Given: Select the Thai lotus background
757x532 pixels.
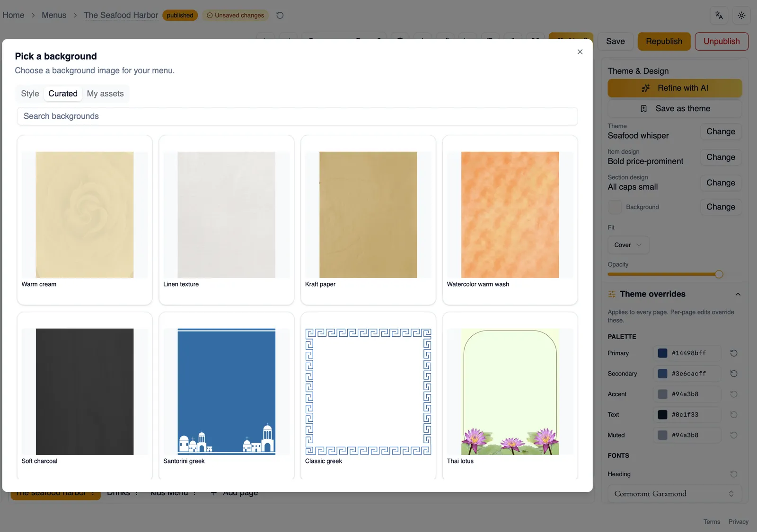Looking at the screenshot, I should tap(510, 396).
